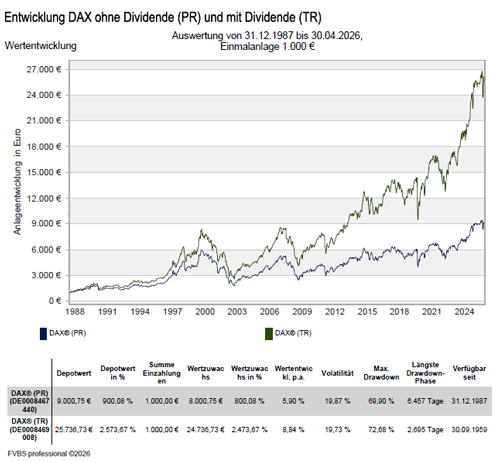Click the 19,87 % volatility cell
This screenshot has height=462, width=500.
(337, 401)
